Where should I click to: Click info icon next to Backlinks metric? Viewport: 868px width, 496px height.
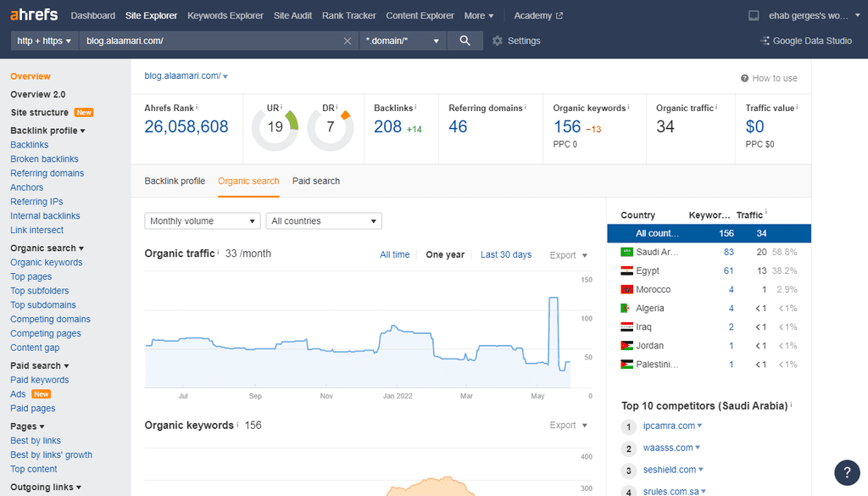click(415, 107)
